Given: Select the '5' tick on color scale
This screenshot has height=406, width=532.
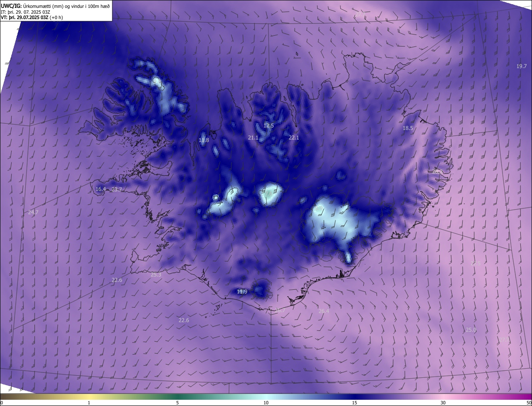Looking at the screenshot, I should [x=177, y=403].
